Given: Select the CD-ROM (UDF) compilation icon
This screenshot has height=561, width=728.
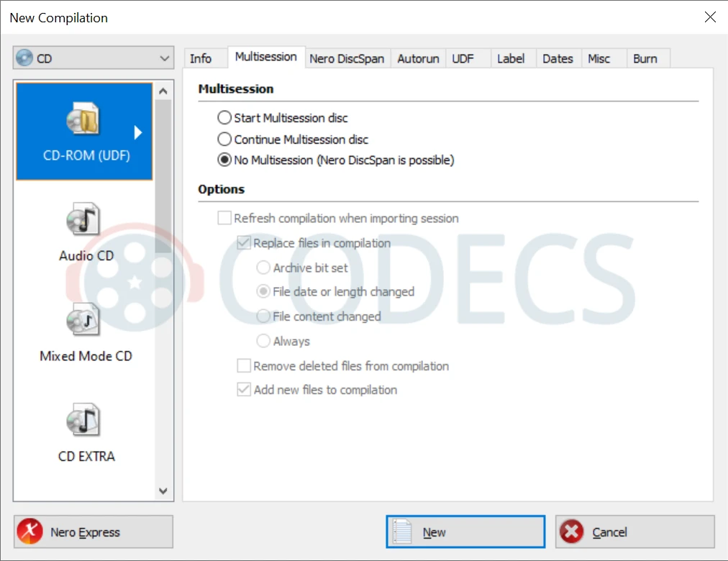Looking at the screenshot, I should pyautogui.click(x=83, y=119).
